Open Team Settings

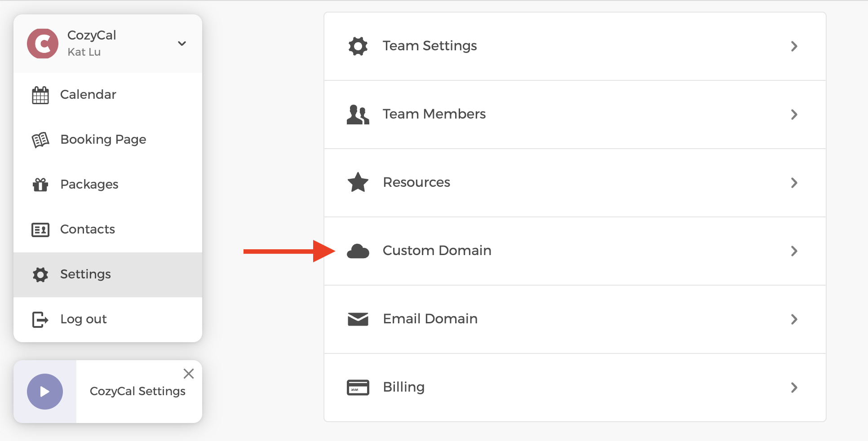[x=575, y=46]
